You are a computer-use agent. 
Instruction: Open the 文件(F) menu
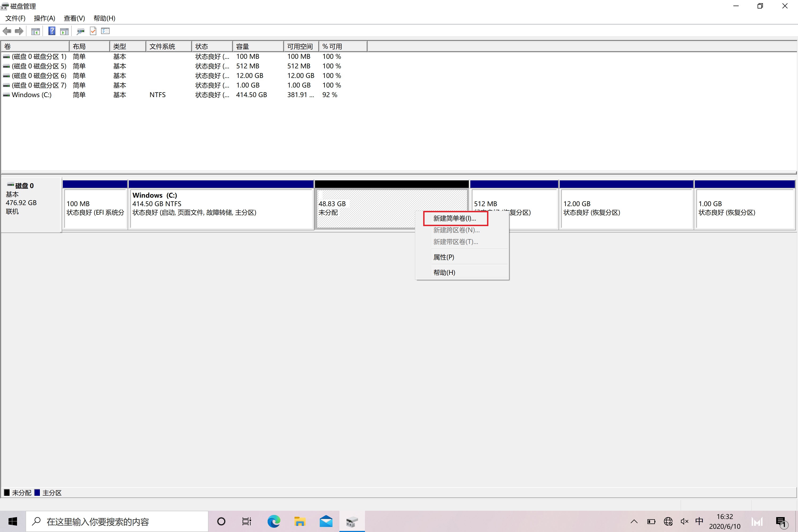(x=15, y=18)
